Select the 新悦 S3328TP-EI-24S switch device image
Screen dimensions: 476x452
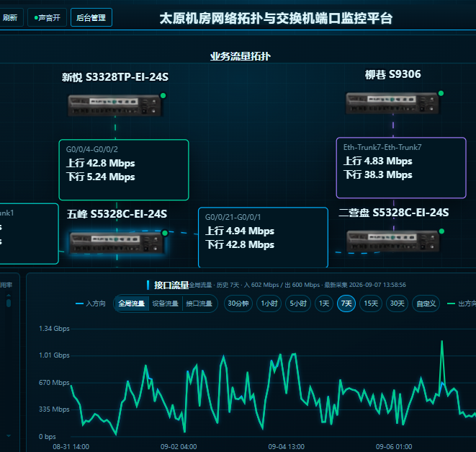coord(114,105)
